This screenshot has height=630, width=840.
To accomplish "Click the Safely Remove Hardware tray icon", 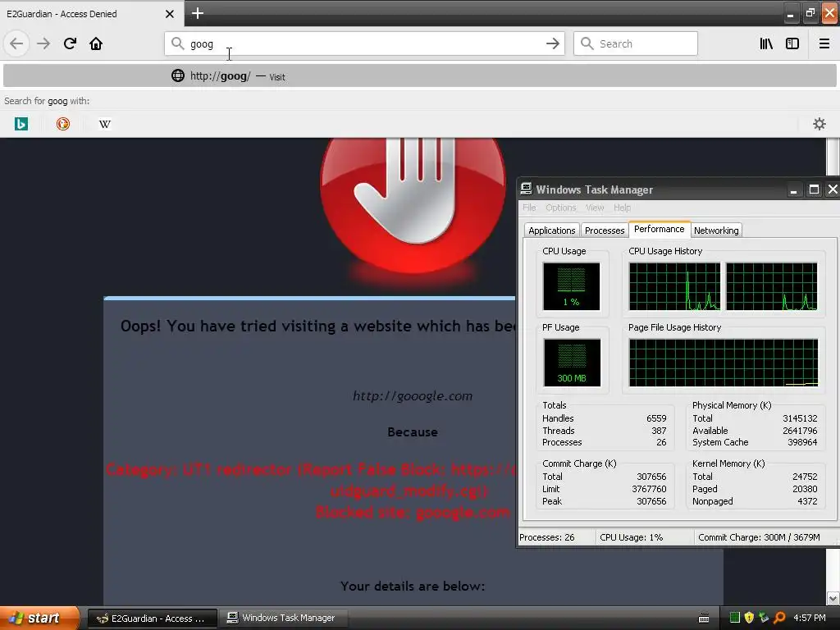I will [x=764, y=618].
